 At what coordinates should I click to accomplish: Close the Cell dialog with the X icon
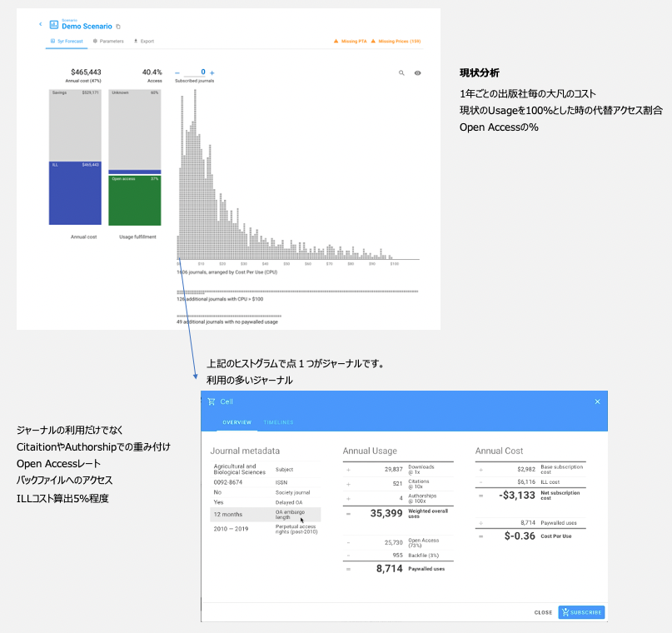tap(597, 401)
